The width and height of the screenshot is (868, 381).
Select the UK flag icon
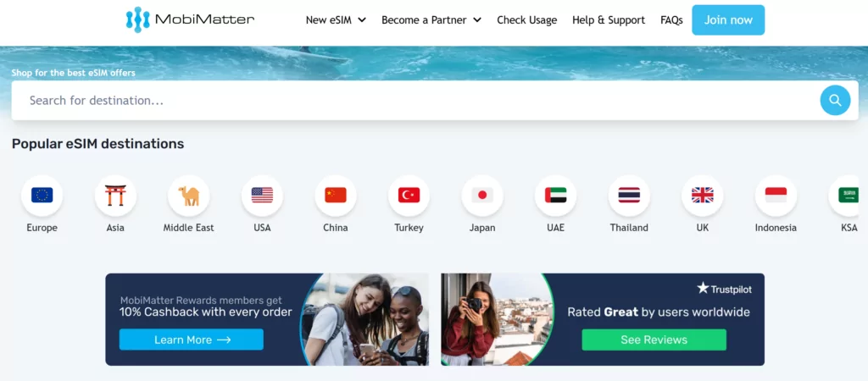(703, 196)
